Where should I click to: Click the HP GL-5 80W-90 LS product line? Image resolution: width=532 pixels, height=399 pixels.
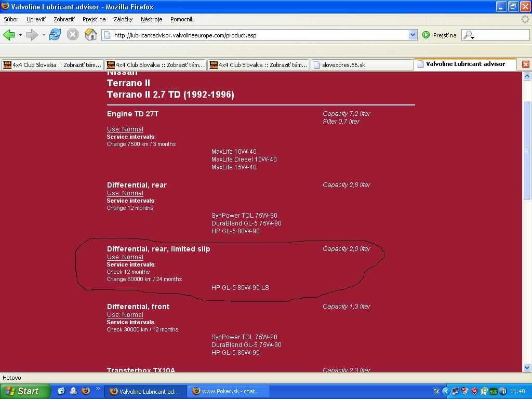click(x=240, y=288)
